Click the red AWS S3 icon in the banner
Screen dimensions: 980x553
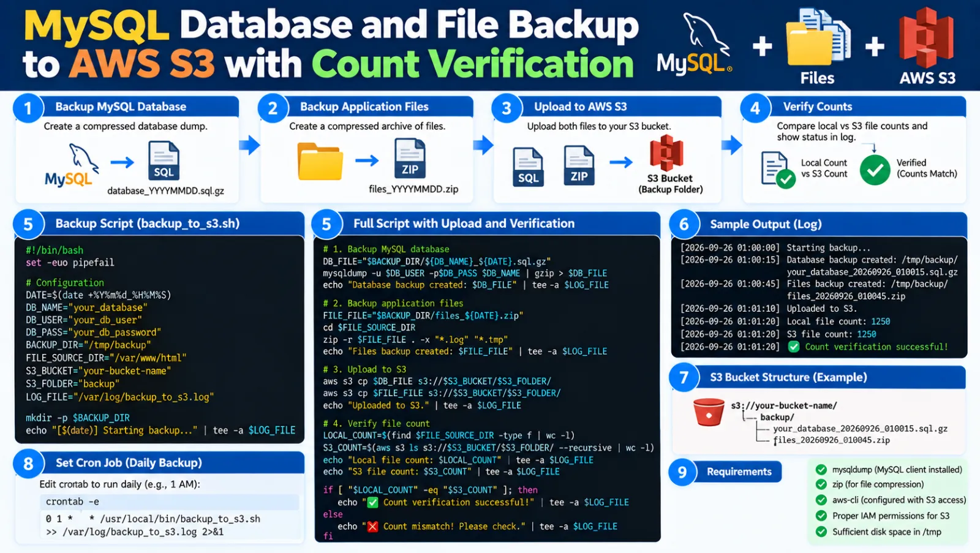click(x=927, y=38)
